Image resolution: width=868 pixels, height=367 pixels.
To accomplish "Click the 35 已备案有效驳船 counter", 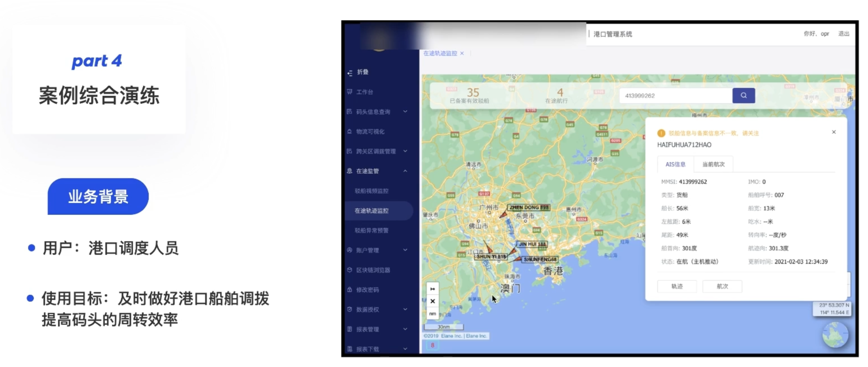I will coord(470,96).
